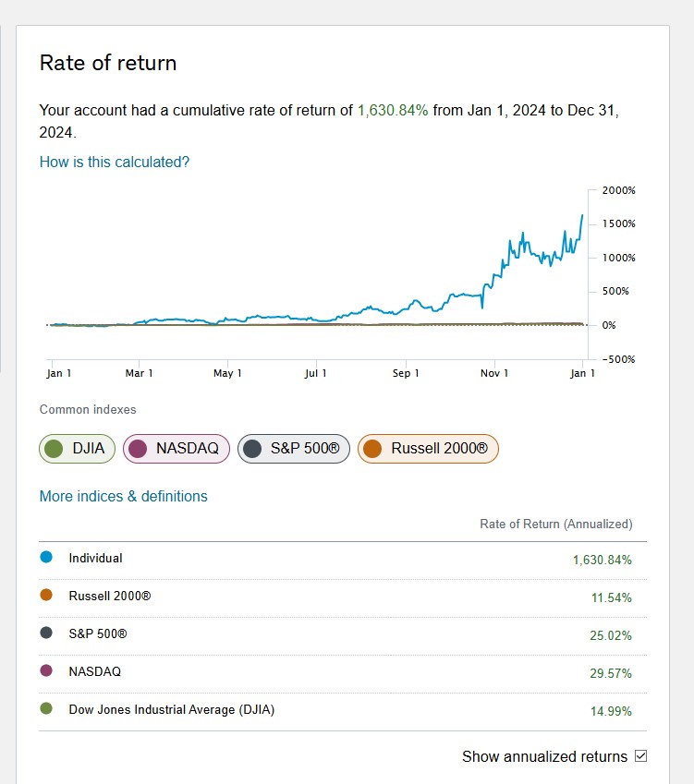Click the blue Individual legend dot
The width and height of the screenshot is (694, 784).
click(47, 557)
